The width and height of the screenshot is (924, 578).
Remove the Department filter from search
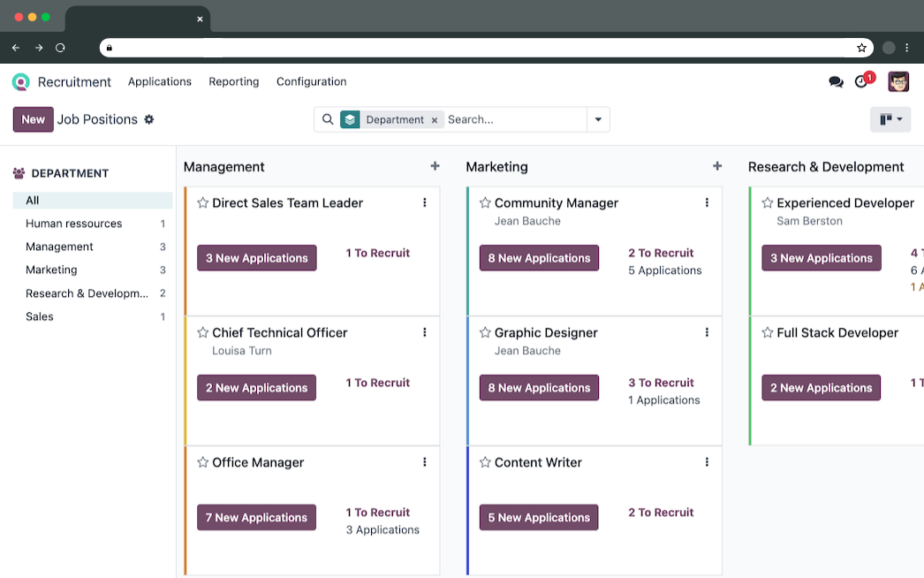coord(435,120)
